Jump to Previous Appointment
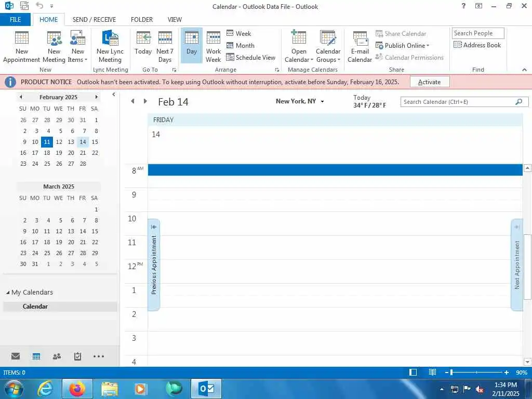This screenshot has height=399, width=532. pos(154,264)
